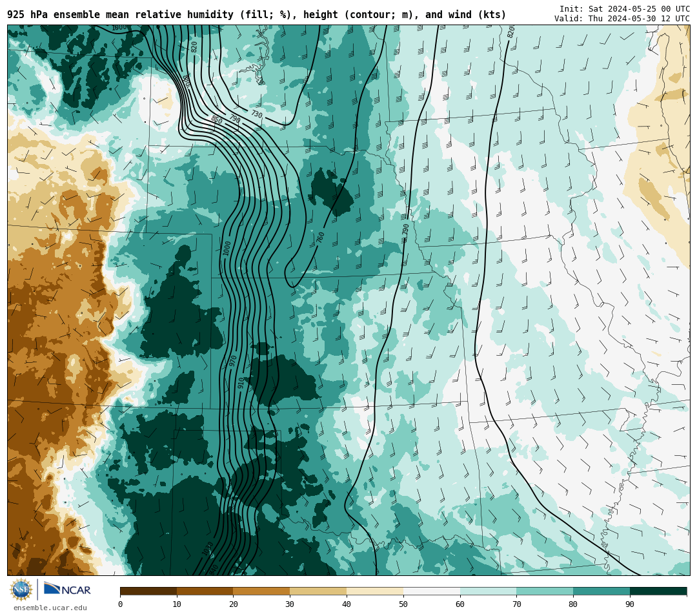Click the colorbar tick label '70'
The image size is (697, 616).
pyautogui.click(x=516, y=604)
